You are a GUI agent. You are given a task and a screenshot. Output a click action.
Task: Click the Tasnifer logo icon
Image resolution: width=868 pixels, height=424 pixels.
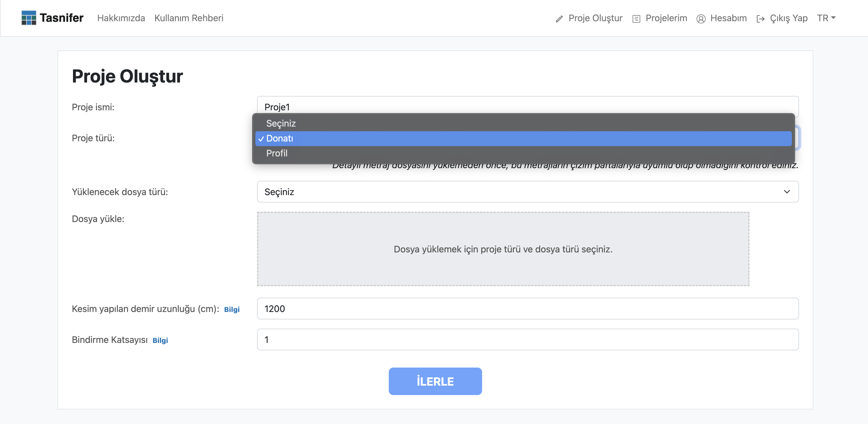[x=29, y=18]
